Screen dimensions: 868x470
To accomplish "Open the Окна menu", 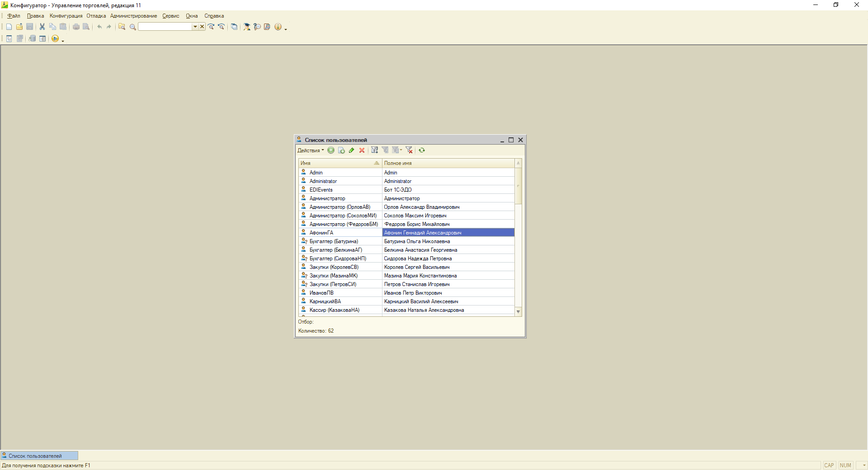I will pyautogui.click(x=192, y=16).
